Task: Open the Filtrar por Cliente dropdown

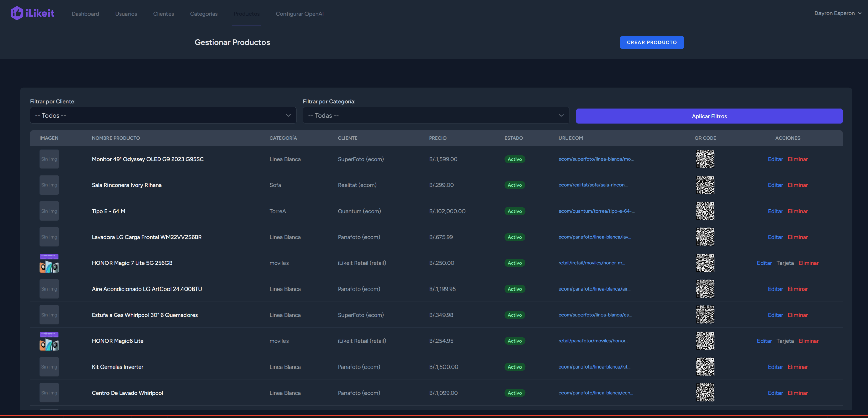Action: (x=163, y=116)
